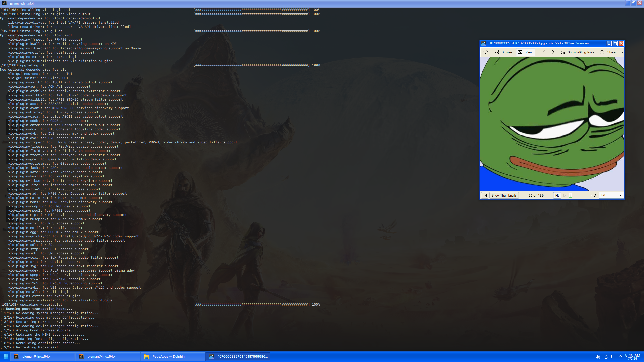Expand hidden system tray icons

[620, 356]
